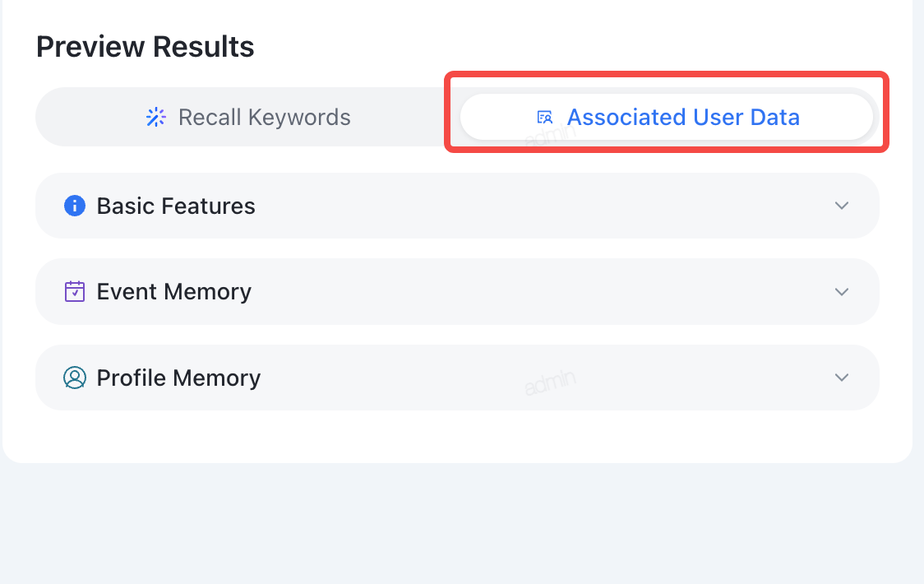Click the Basic Features label text
This screenshot has height=584, width=924.
(x=176, y=206)
